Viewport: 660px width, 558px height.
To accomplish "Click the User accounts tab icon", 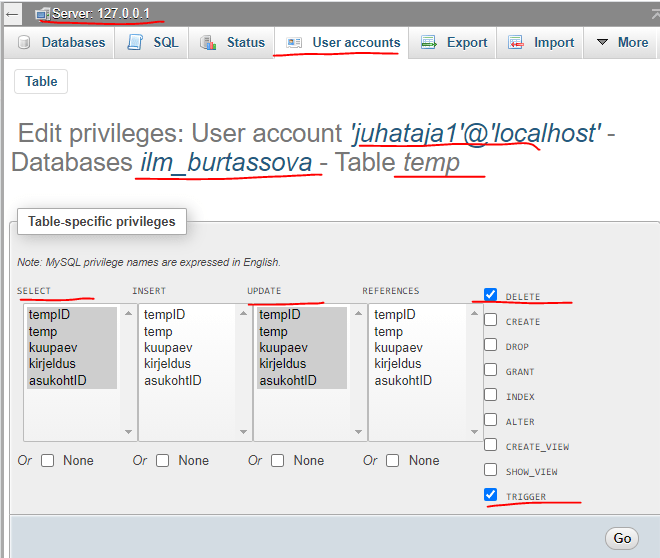I will pos(294,43).
